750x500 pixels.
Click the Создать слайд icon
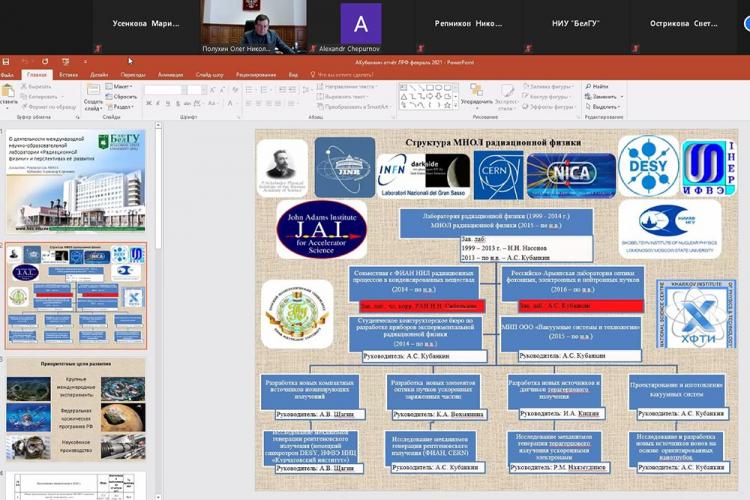[x=93, y=93]
